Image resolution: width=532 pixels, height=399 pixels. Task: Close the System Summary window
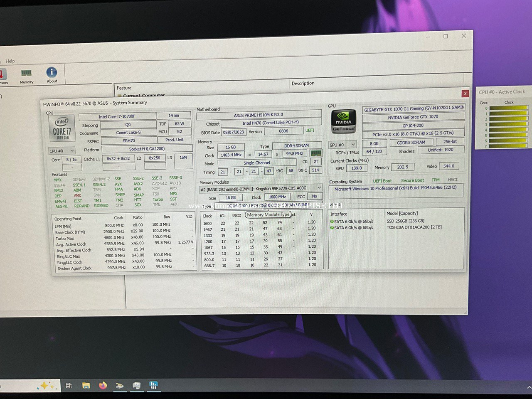[465, 94]
